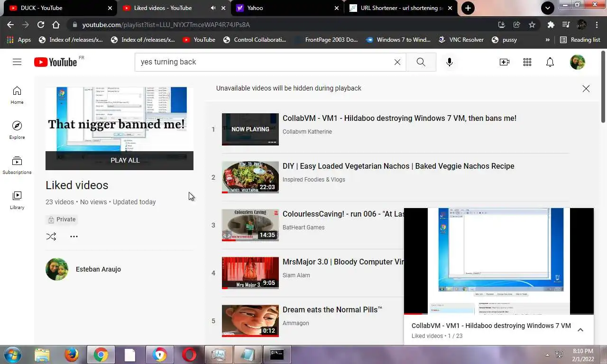Expand the miniplayer with the chevron

(580, 330)
